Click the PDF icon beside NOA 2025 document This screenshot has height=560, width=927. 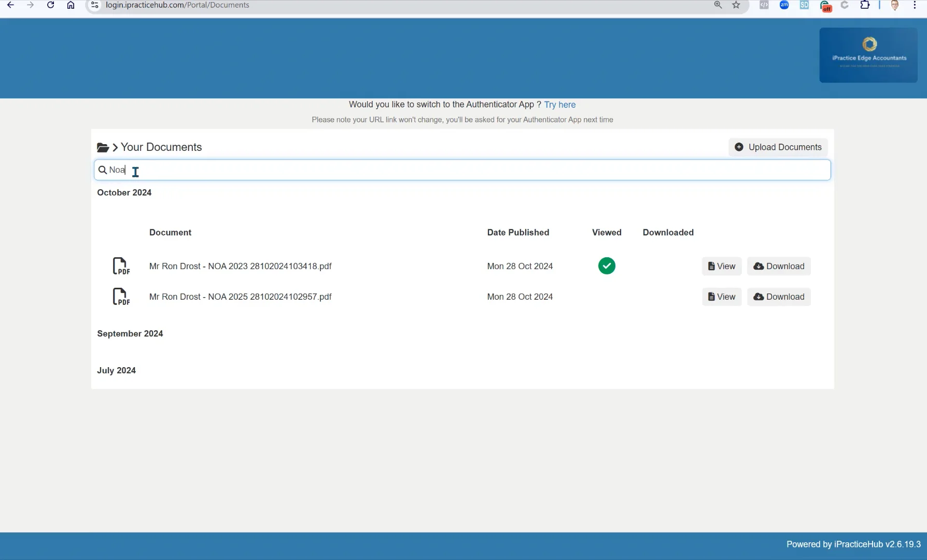coord(121,296)
